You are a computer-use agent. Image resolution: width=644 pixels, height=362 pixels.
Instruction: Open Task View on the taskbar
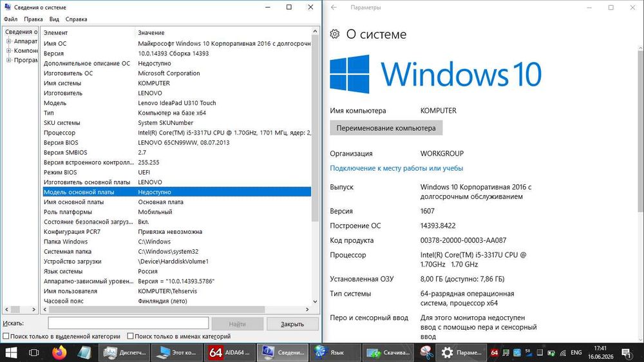coord(33,352)
